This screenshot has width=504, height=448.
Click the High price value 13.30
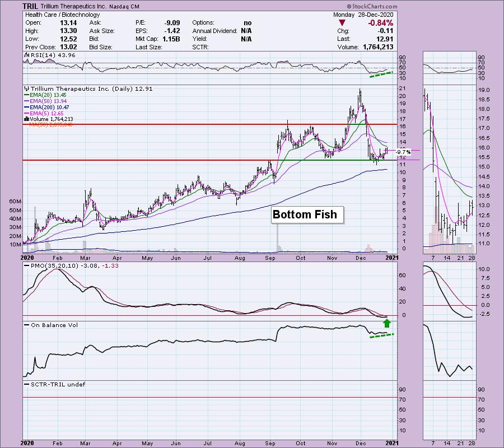68,31
